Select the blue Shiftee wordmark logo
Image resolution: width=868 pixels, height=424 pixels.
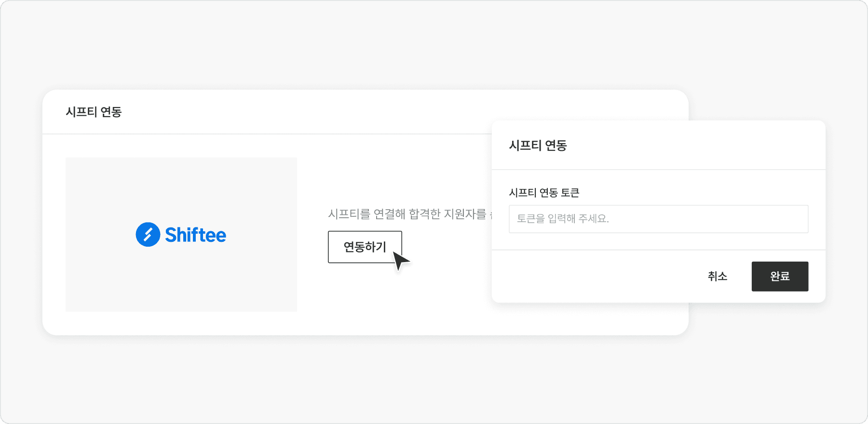[x=195, y=235]
